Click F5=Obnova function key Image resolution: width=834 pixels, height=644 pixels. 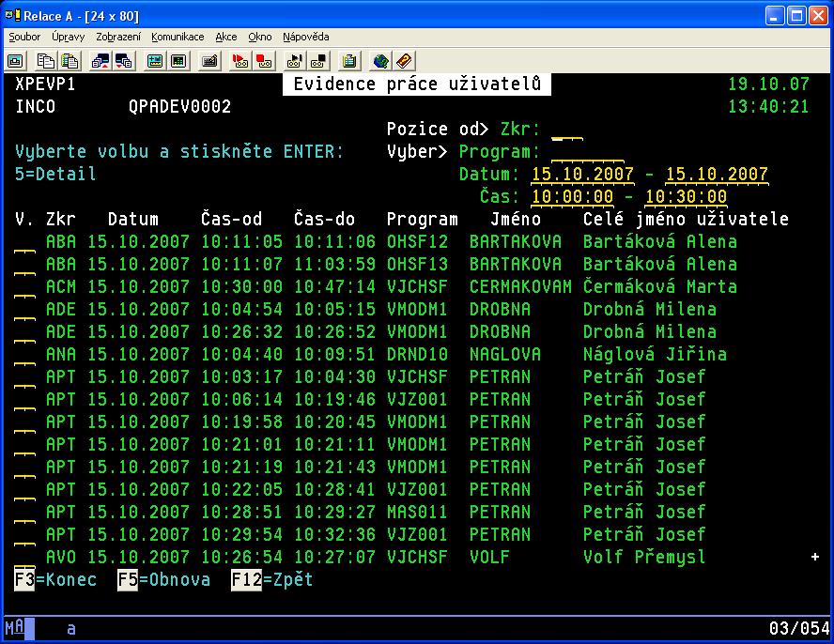click(x=163, y=579)
